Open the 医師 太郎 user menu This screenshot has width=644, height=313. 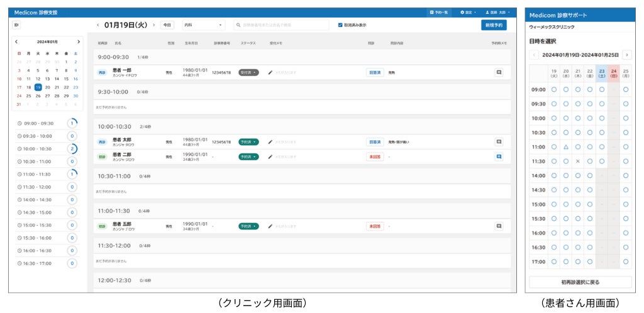pyautogui.click(x=498, y=13)
